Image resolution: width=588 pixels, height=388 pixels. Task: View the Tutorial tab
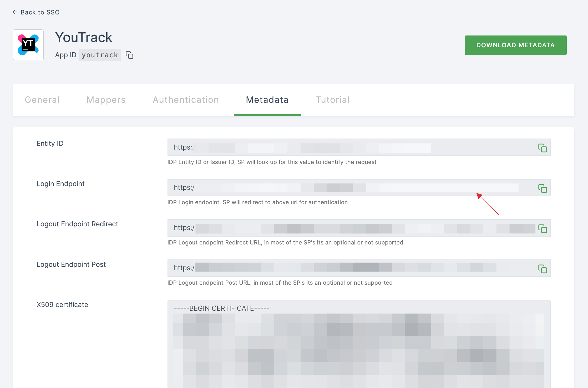333,100
